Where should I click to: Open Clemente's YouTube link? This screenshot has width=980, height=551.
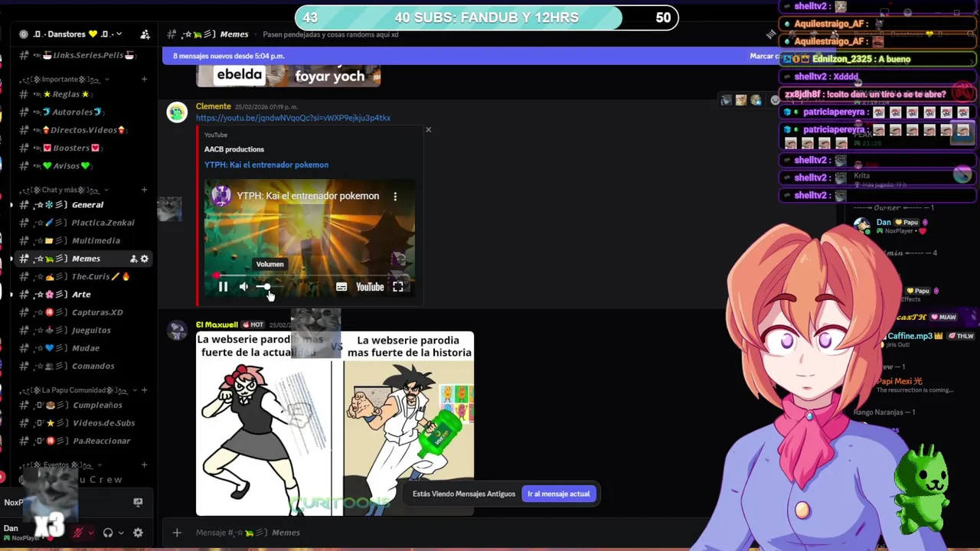coord(293,118)
